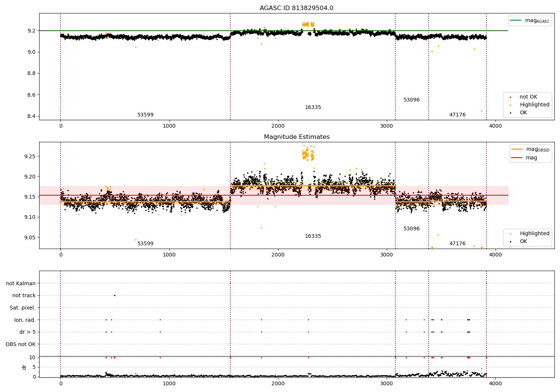Click the "not track" axis label
560x392 pixels.
24,296
